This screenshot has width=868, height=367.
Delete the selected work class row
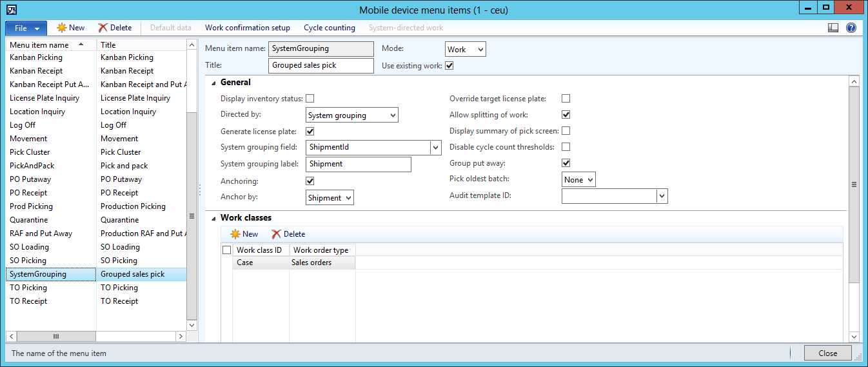click(x=288, y=234)
